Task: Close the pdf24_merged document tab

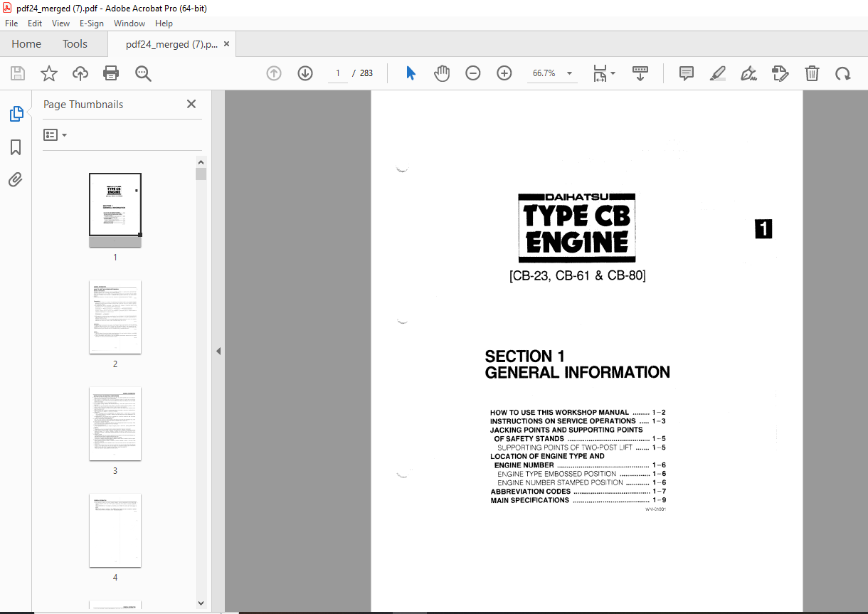Action: click(226, 43)
